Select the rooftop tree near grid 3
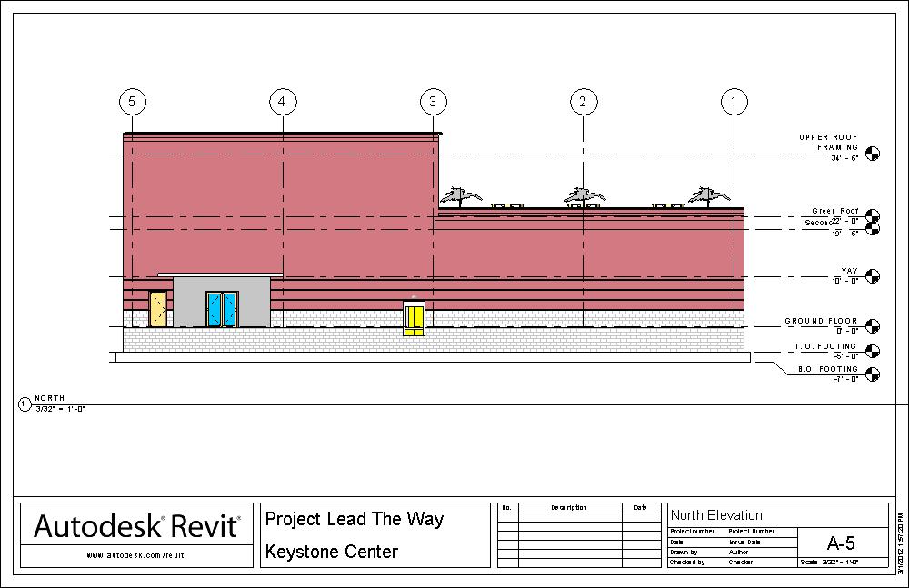The image size is (909, 588). (x=461, y=196)
